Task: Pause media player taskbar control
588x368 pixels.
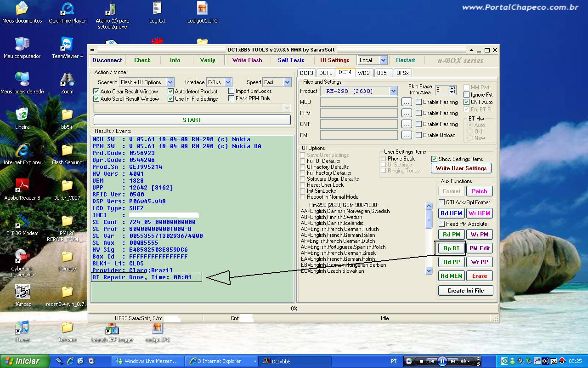Action: pyautogui.click(x=442, y=361)
